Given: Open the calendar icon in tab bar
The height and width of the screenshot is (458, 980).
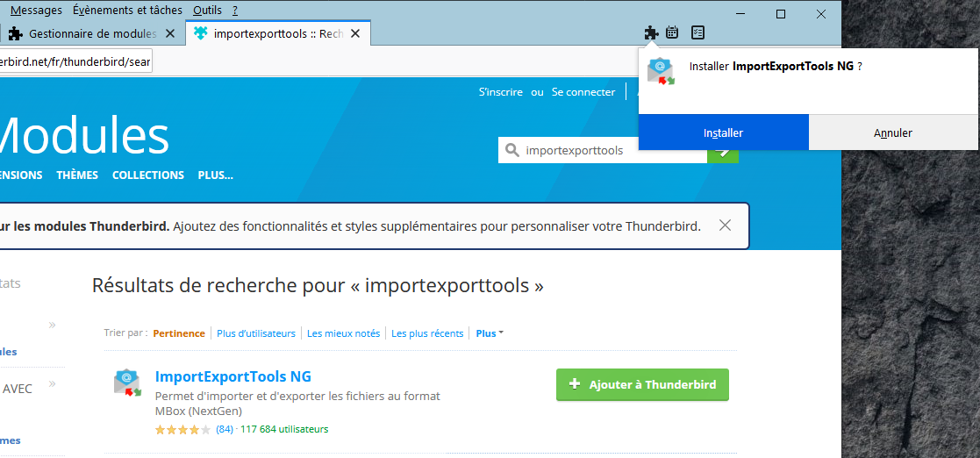Looking at the screenshot, I should [x=672, y=32].
